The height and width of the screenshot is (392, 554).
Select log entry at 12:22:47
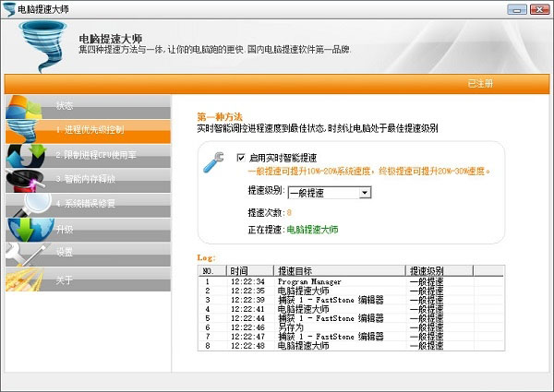pos(351,337)
